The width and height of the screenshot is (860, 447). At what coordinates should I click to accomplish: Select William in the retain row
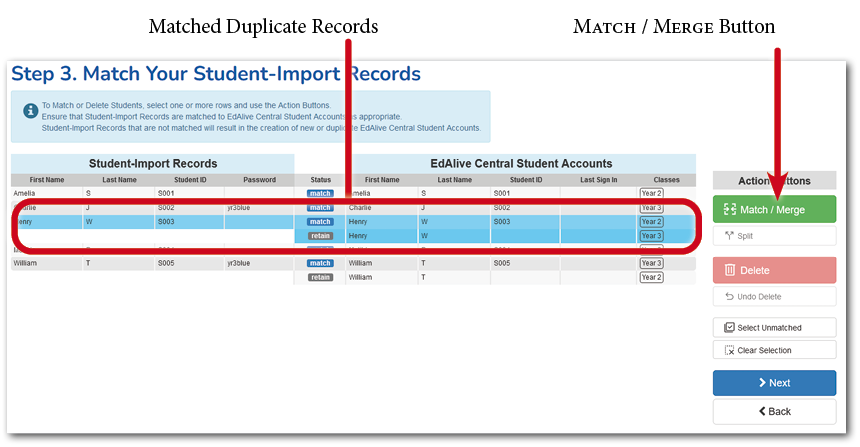point(360,278)
